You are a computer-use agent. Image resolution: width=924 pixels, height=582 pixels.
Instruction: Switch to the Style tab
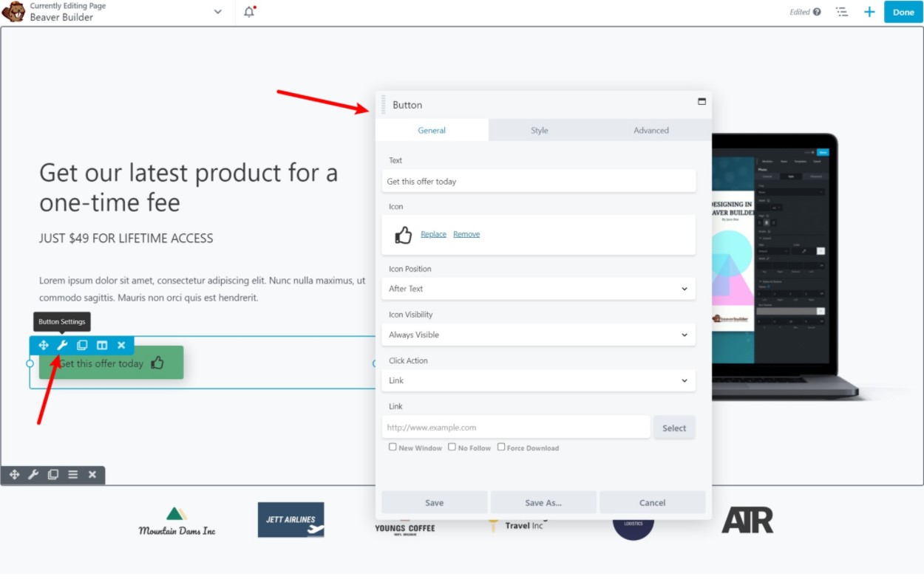(x=540, y=130)
